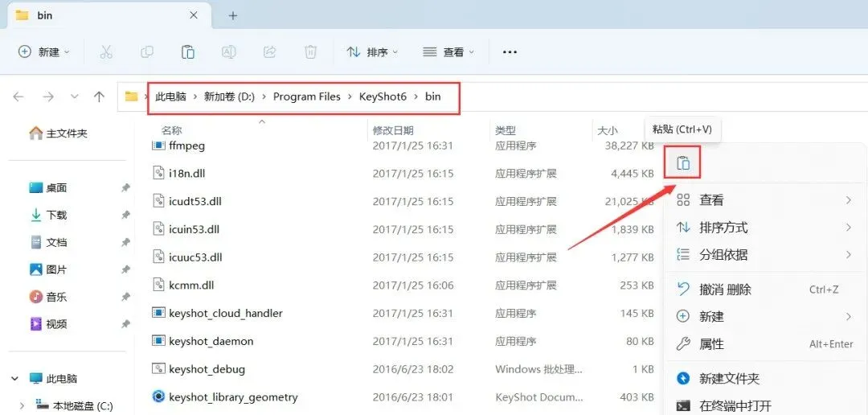The image size is (868, 415).
Task: Open the 排序 sort dropdown
Action: [x=372, y=52]
